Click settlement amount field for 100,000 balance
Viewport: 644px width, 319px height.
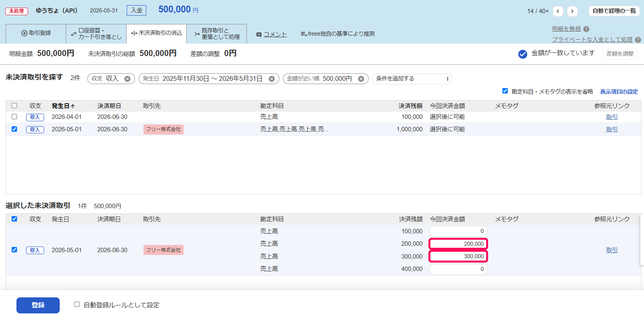click(x=458, y=231)
